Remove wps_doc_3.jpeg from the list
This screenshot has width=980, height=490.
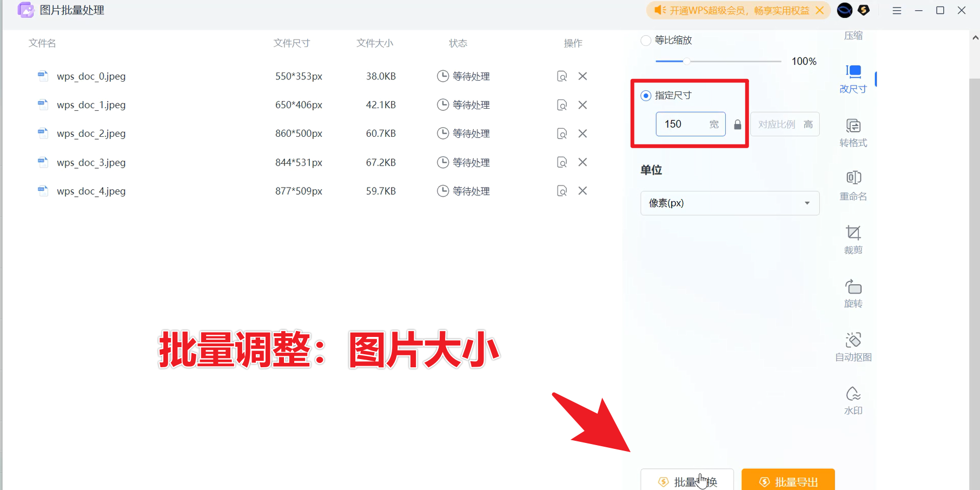click(582, 162)
